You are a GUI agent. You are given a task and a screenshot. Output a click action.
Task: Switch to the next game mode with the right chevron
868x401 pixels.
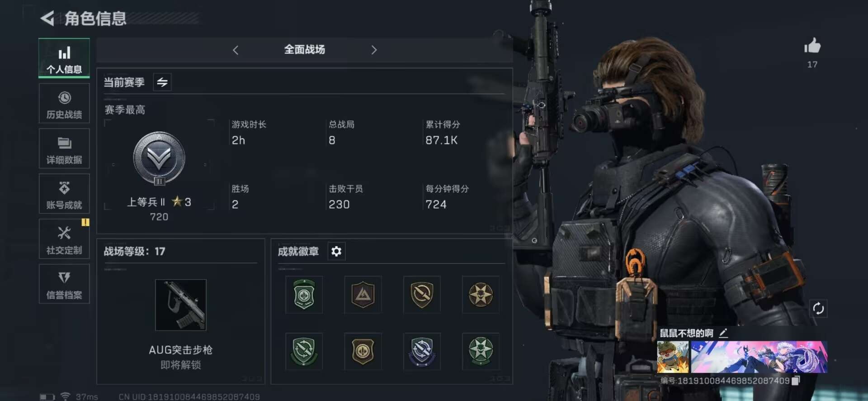[x=374, y=50]
